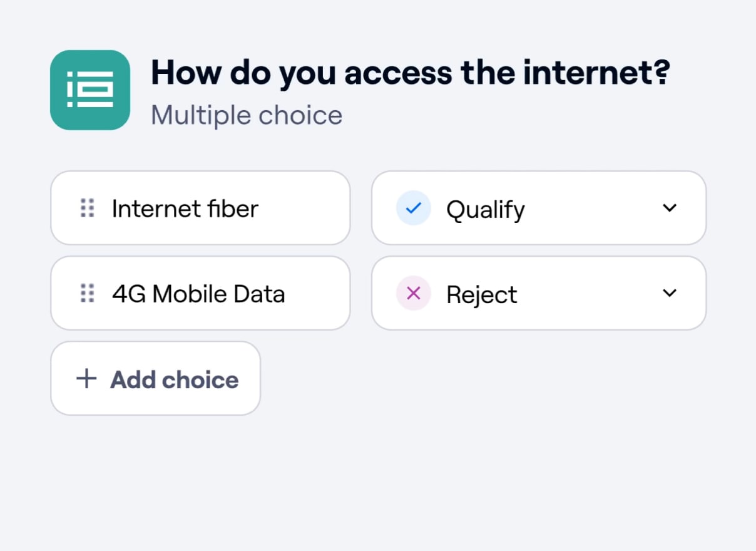Focus the text '4G Mobile Data' in second choice
756x551 pixels.
pyautogui.click(x=198, y=294)
